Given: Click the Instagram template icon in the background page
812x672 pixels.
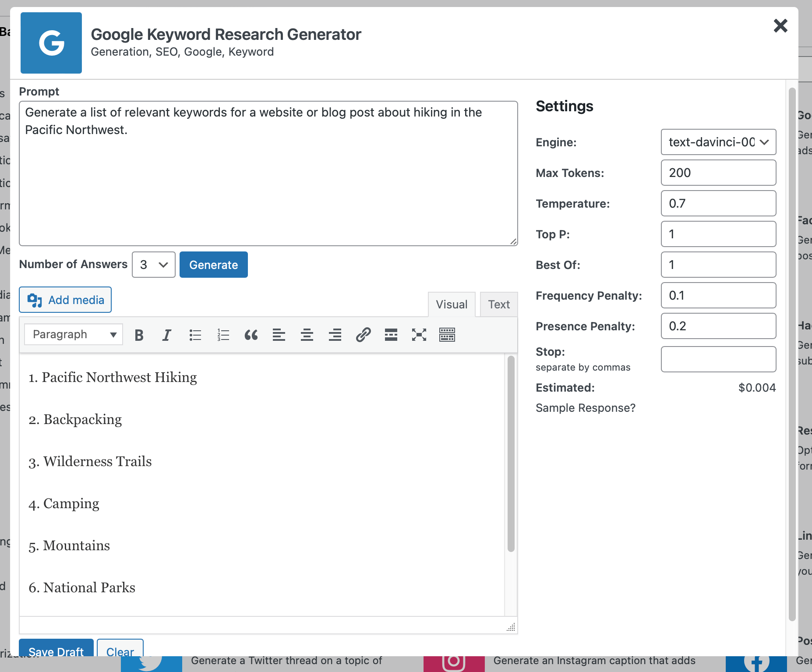Looking at the screenshot, I should (x=454, y=663).
